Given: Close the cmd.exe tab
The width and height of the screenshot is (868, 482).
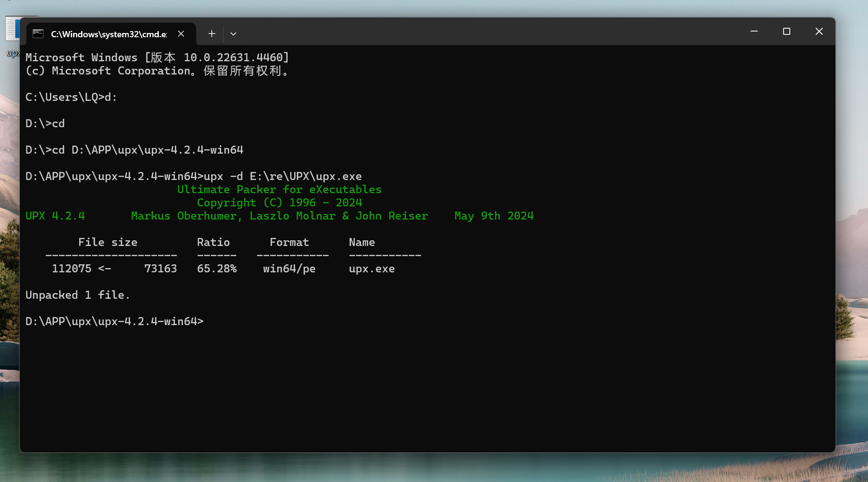Looking at the screenshot, I should [x=181, y=34].
